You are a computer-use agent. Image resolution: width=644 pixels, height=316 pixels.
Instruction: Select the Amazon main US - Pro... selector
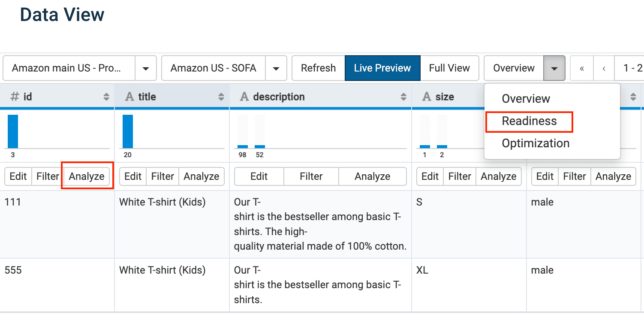[x=69, y=68]
